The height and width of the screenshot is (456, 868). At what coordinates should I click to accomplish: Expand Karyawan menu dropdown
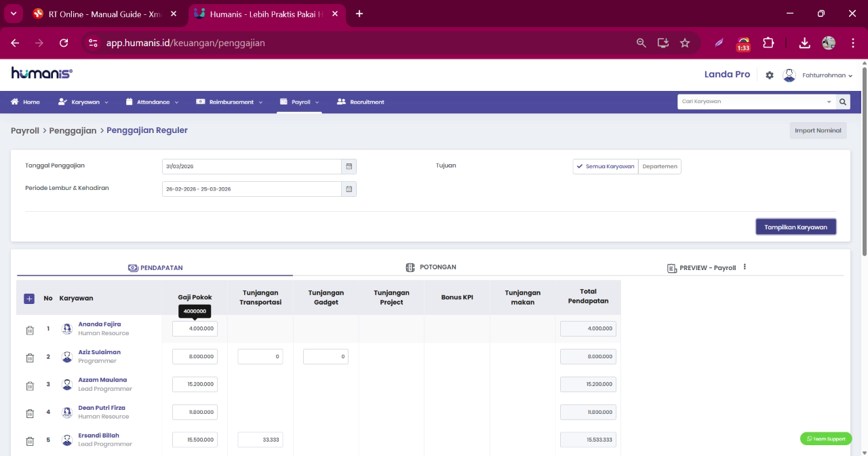(x=83, y=102)
